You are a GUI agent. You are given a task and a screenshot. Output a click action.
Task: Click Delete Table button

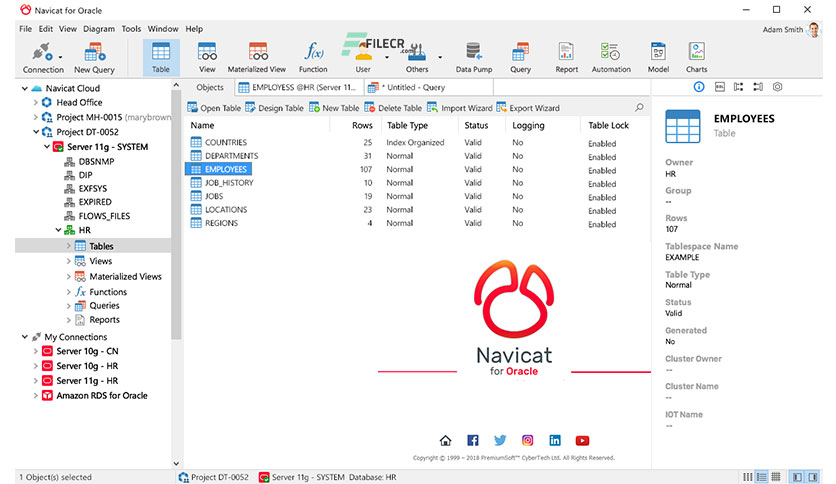click(x=393, y=108)
